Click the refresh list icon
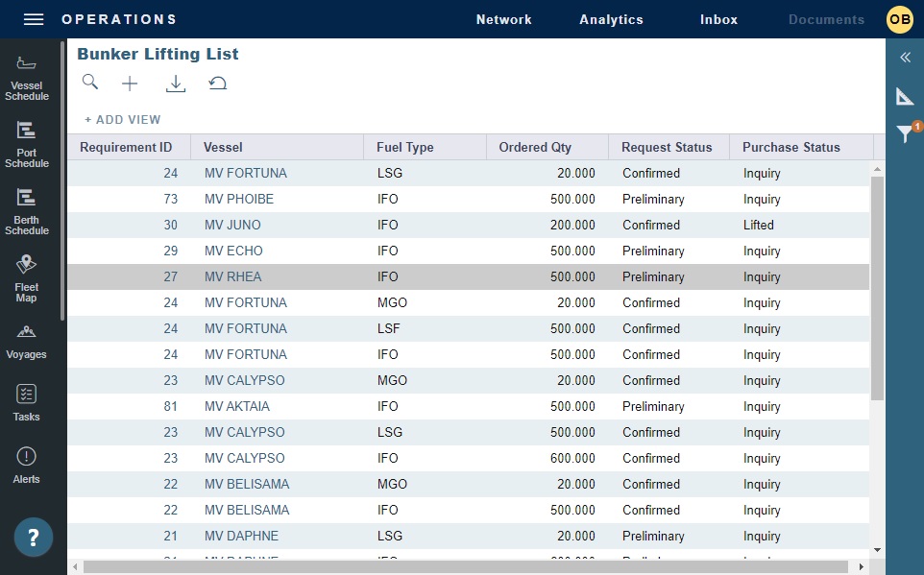 pyautogui.click(x=218, y=84)
